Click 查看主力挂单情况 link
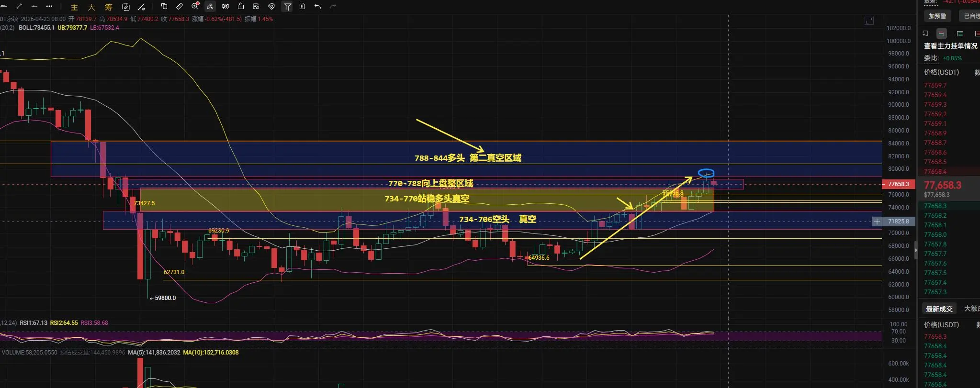The height and width of the screenshot is (388, 980). [951, 46]
